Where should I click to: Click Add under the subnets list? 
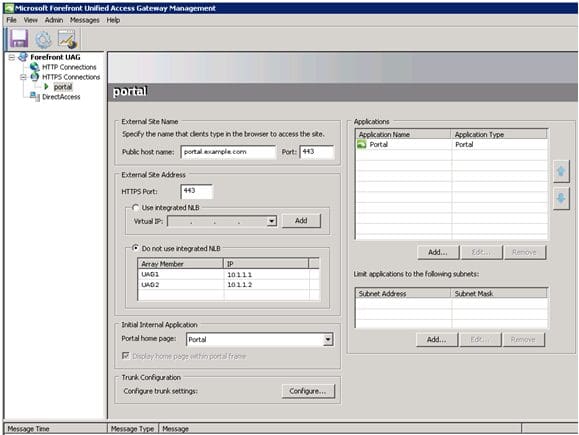point(437,339)
